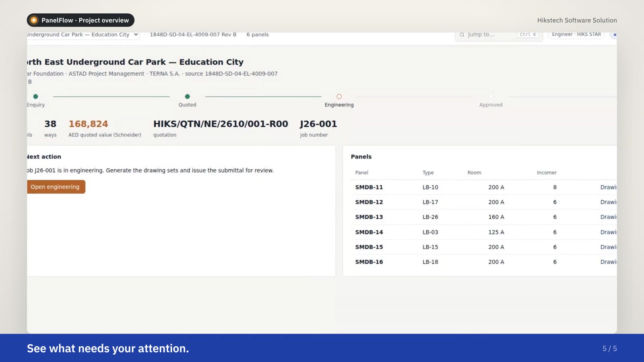The width and height of the screenshot is (644, 362).
Task: Click the LB-17 type cell
Action: coord(430,202)
